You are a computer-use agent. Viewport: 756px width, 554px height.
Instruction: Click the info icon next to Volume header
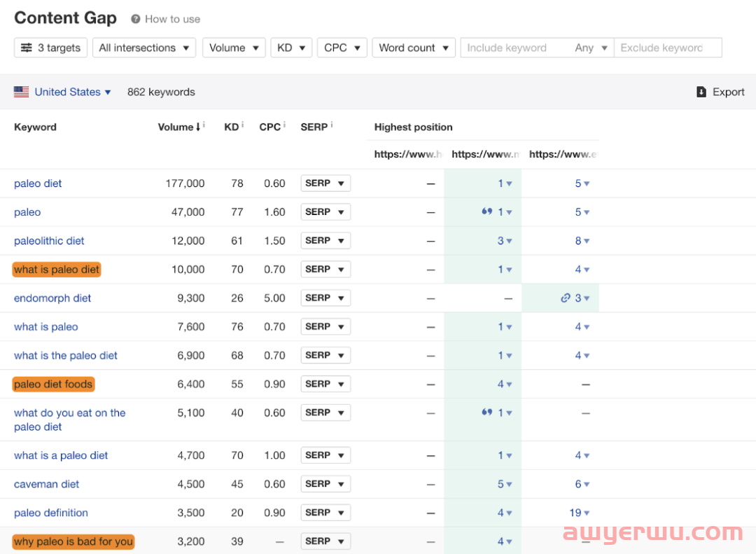204,125
